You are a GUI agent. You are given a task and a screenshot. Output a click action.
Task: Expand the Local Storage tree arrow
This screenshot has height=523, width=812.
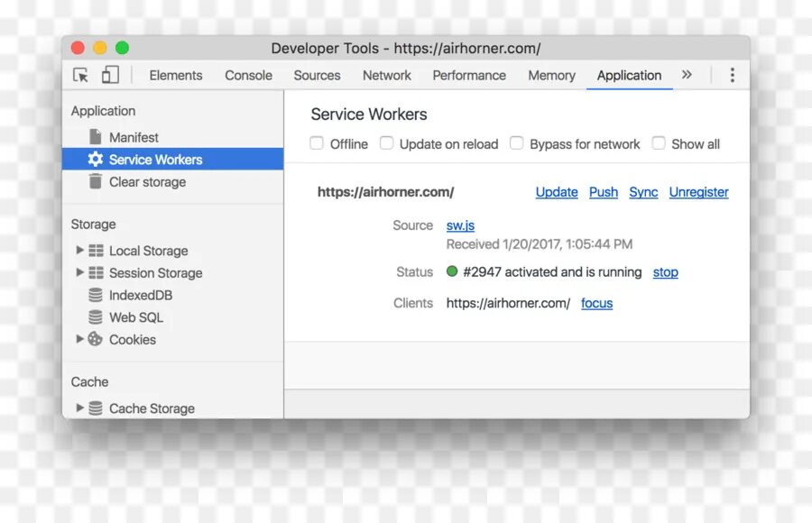coord(79,250)
